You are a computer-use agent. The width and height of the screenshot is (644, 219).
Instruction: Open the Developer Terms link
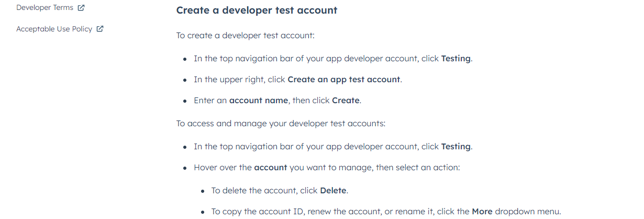[45, 8]
